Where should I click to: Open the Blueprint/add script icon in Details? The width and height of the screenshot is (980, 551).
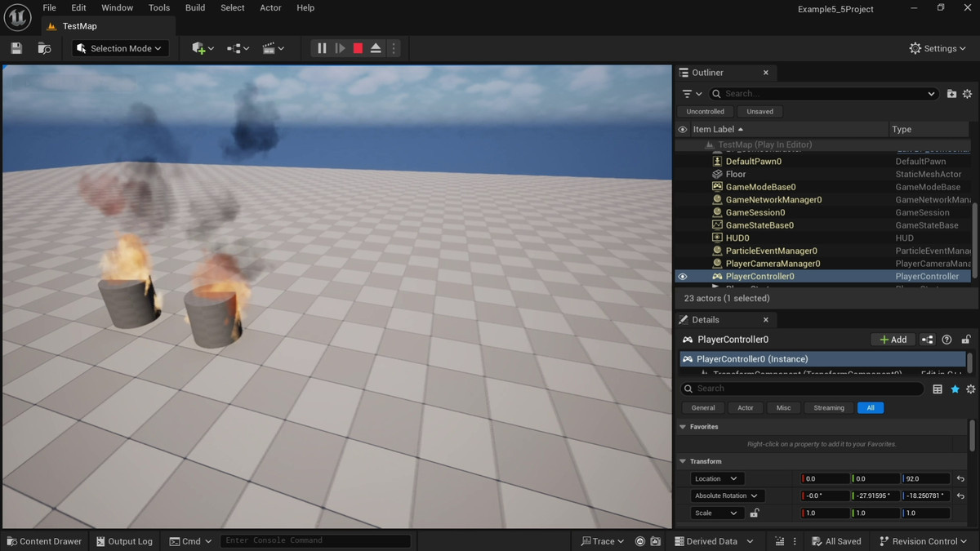click(x=928, y=340)
